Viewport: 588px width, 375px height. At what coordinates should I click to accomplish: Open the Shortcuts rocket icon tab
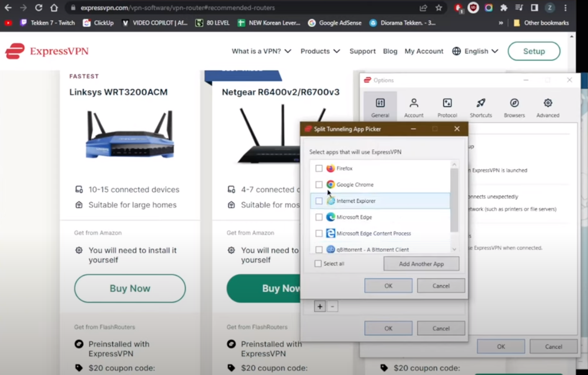click(x=480, y=103)
